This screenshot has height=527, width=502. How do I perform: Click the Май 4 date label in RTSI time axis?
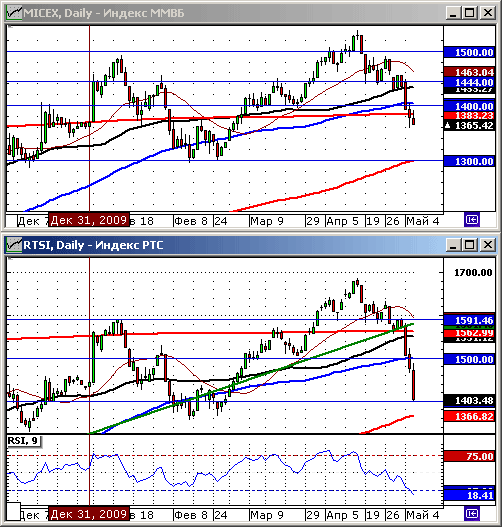[x=422, y=515]
